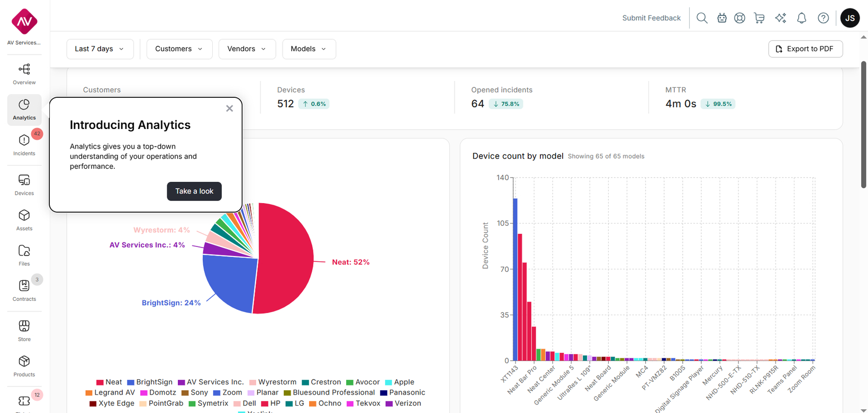Open the shopping cart icon
The height and width of the screenshot is (413, 868).
[x=759, y=18]
